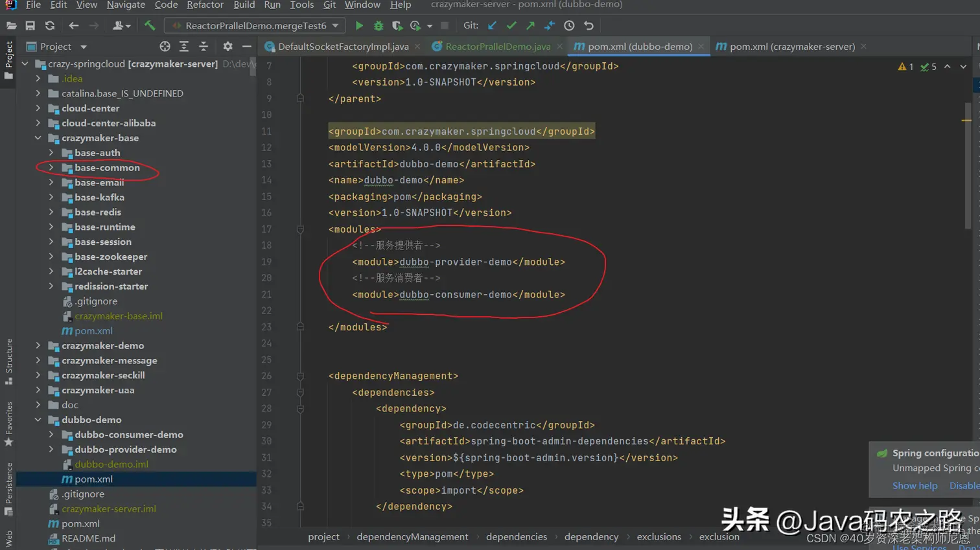Stop the running process with the stop icon
Image resolution: width=980 pixels, height=550 pixels.
click(445, 26)
